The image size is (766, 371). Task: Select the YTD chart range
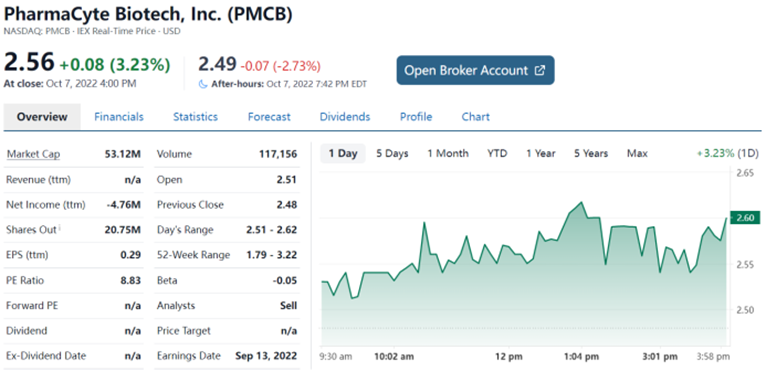(497, 153)
